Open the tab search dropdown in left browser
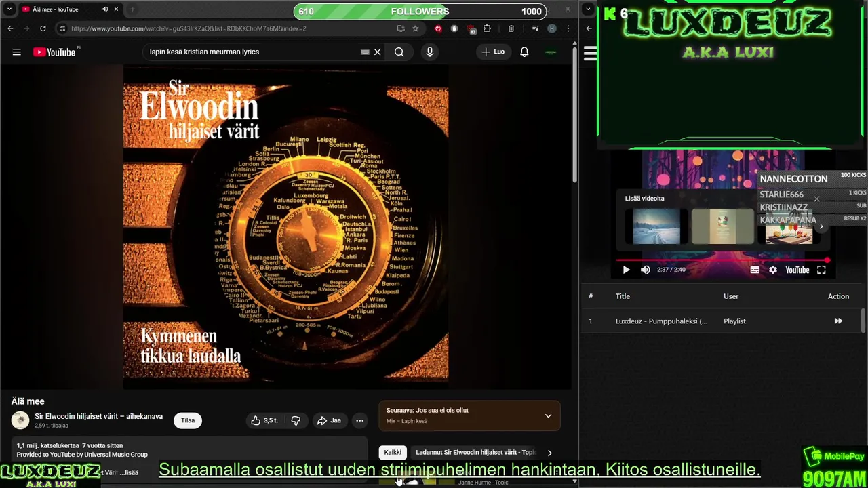Screen dimensions: 868x488 (9, 9)
